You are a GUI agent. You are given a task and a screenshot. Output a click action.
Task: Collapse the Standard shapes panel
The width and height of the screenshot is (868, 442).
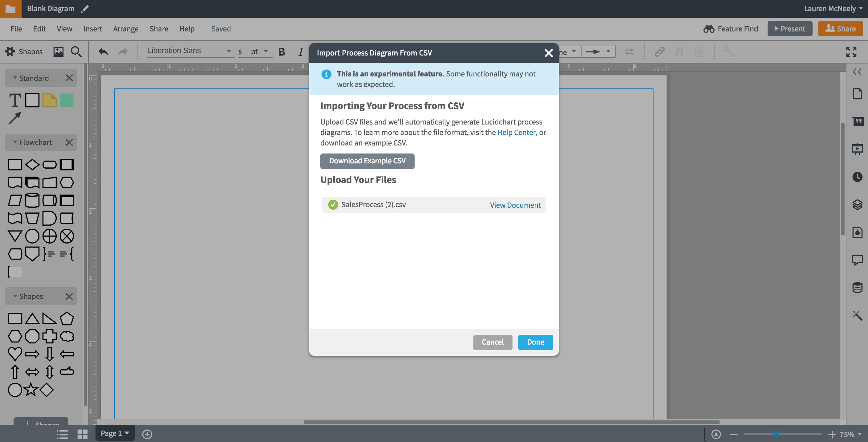click(15, 78)
